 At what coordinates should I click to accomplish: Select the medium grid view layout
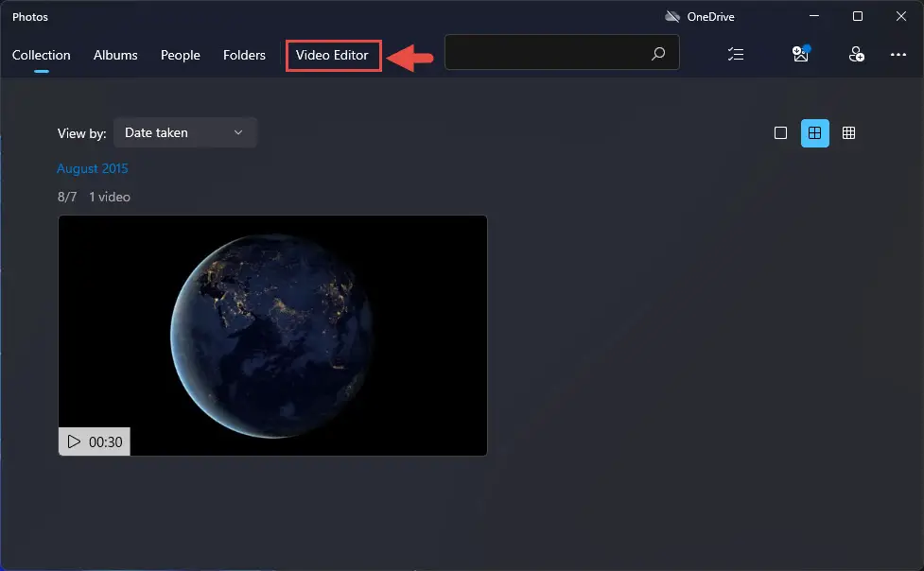click(815, 133)
